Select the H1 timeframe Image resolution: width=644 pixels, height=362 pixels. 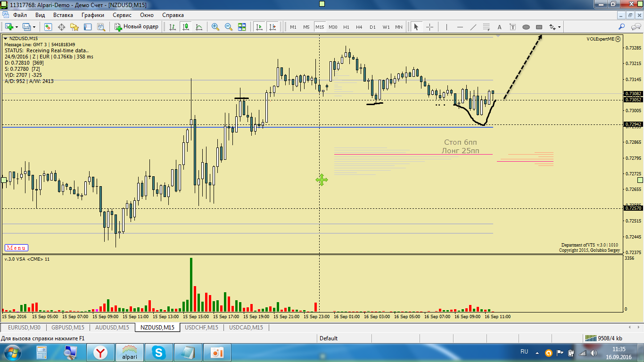(x=346, y=27)
